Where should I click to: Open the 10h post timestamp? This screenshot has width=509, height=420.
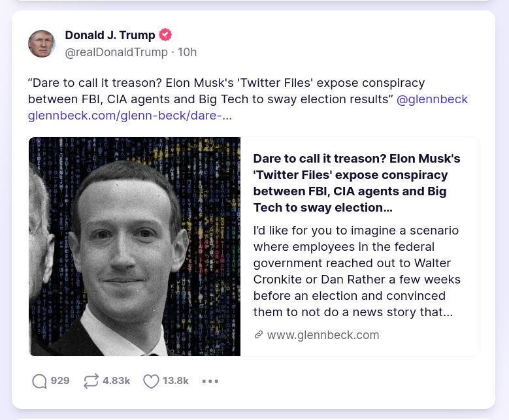click(186, 52)
